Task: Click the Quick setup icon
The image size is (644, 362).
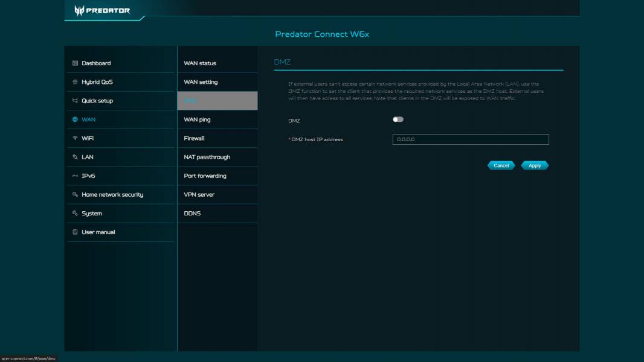Action: (74, 100)
